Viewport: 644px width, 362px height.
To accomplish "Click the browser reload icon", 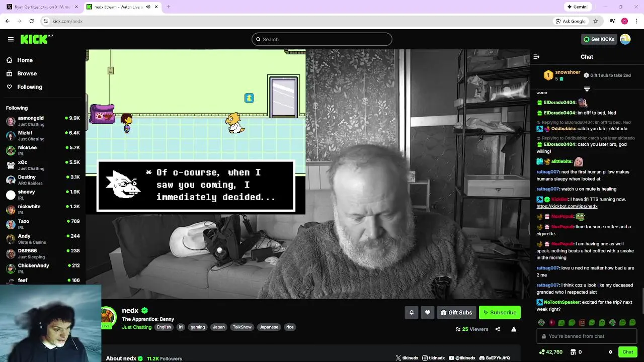I will pyautogui.click(x=31, y=21).
